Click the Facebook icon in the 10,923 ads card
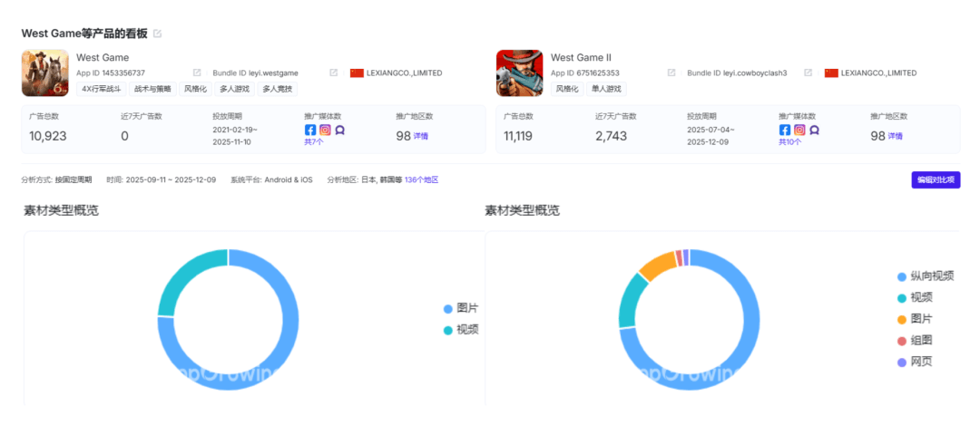The height and width of the screenshot is (426, 980). tap(310, 130)
